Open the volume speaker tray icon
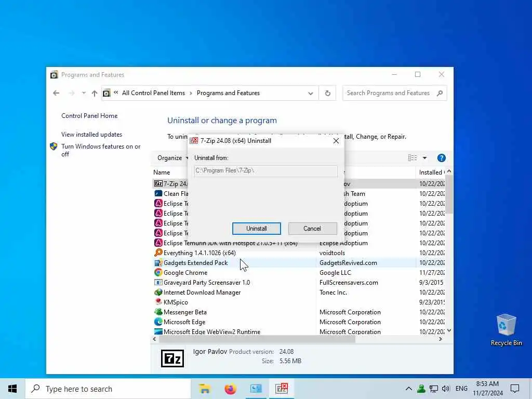This screenshot has width=532, height=399. coord(446,389)
